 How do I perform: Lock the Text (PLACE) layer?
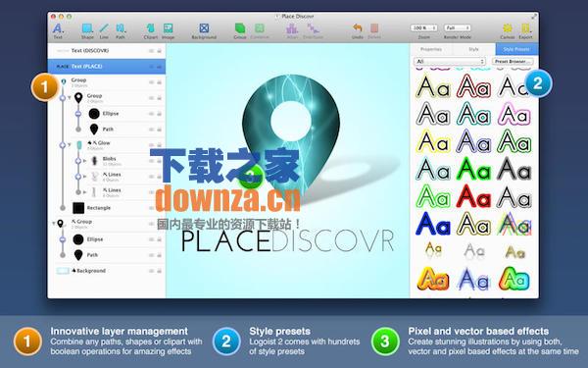tap(160, 67)
